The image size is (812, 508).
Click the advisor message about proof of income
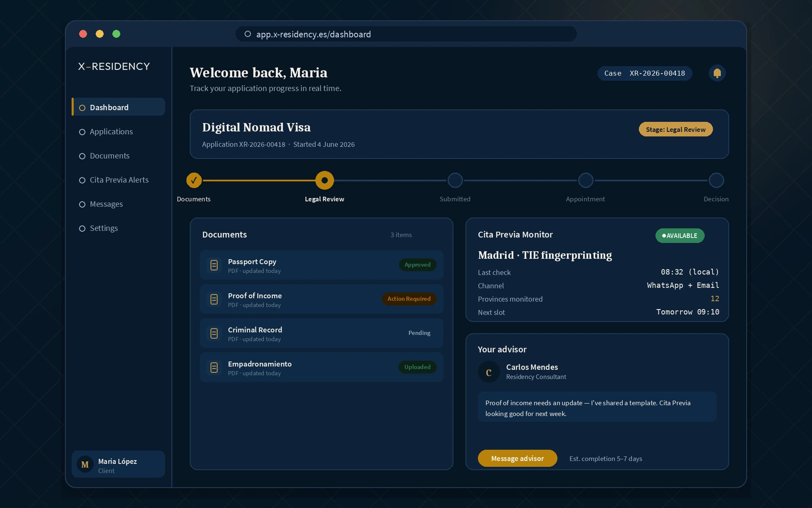click(x=597, y=407)
